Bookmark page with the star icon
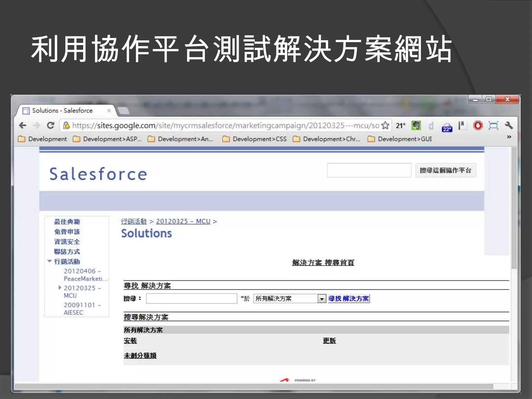Screen dimensions: 532x399 (385, 125)
